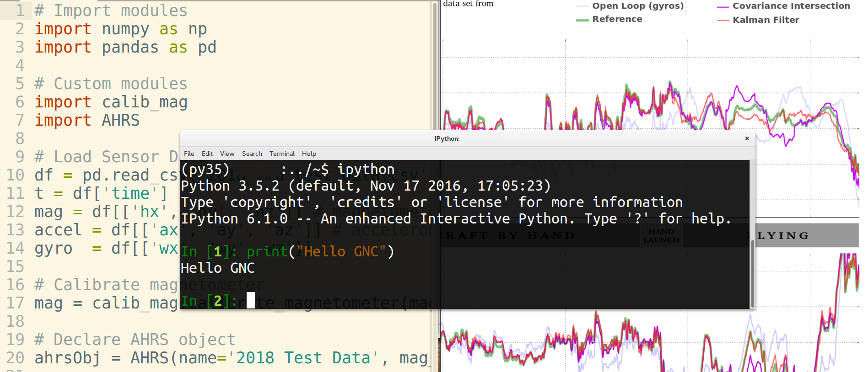
Task: Open the View menu in terminal window
Action: 227,154
